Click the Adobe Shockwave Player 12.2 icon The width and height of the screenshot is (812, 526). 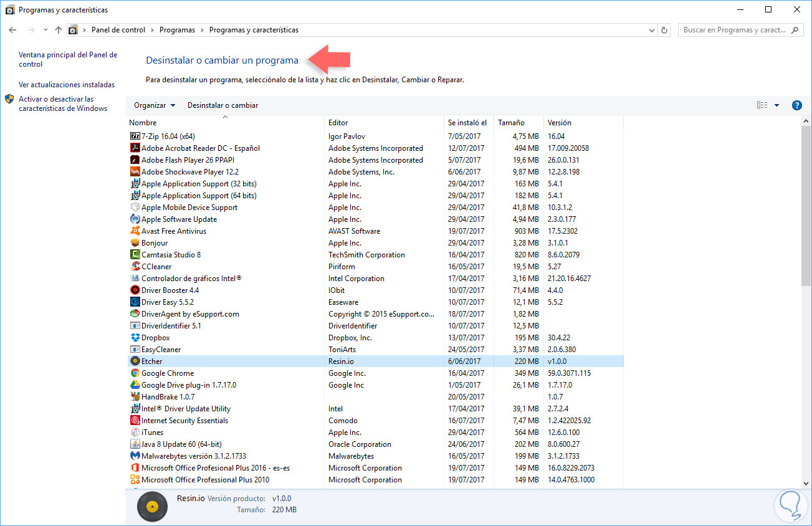coord(135,171)
